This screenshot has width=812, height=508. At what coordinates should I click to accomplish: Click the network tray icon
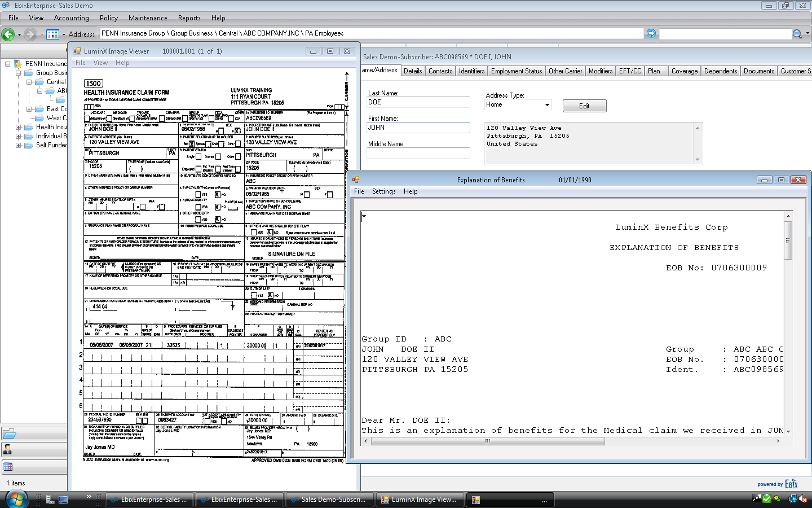(792, 498)
